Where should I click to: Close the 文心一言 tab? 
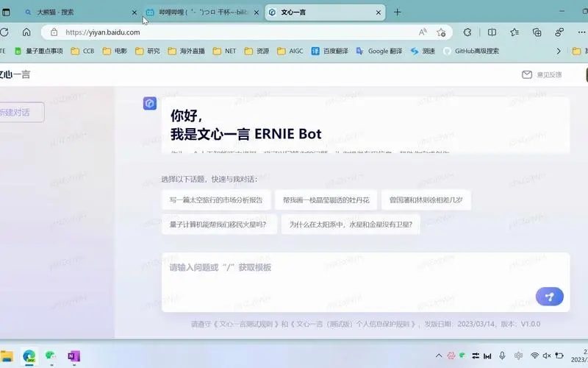379,13
